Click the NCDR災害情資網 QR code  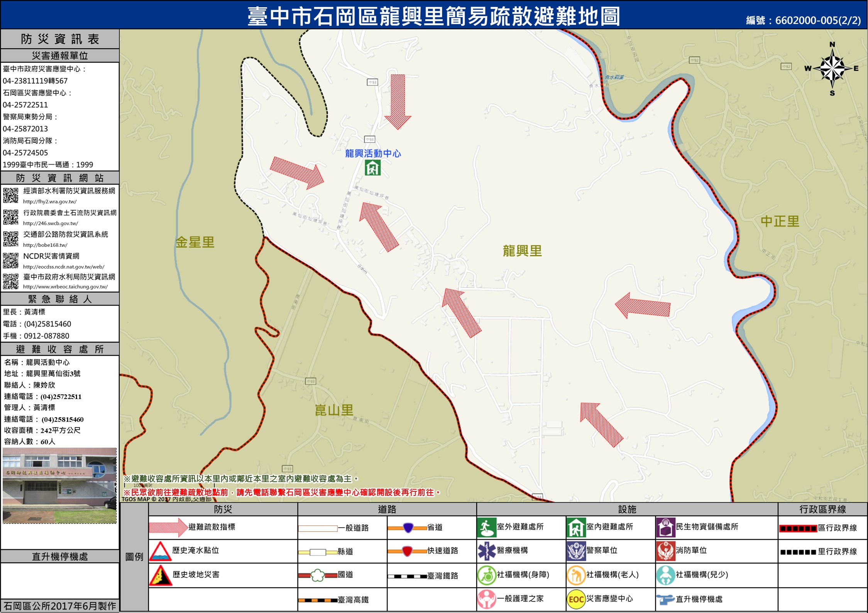[x=11, y=261]
